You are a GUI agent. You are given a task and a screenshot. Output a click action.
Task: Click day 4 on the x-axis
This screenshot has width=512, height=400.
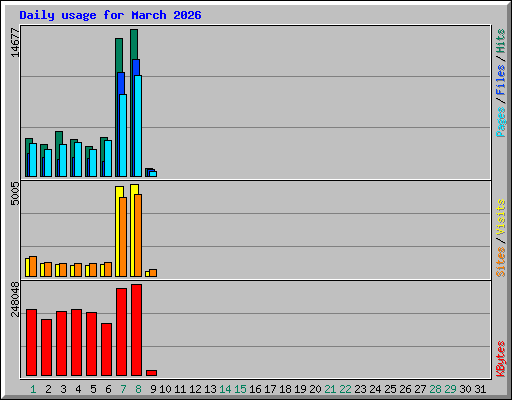point(78,389)
